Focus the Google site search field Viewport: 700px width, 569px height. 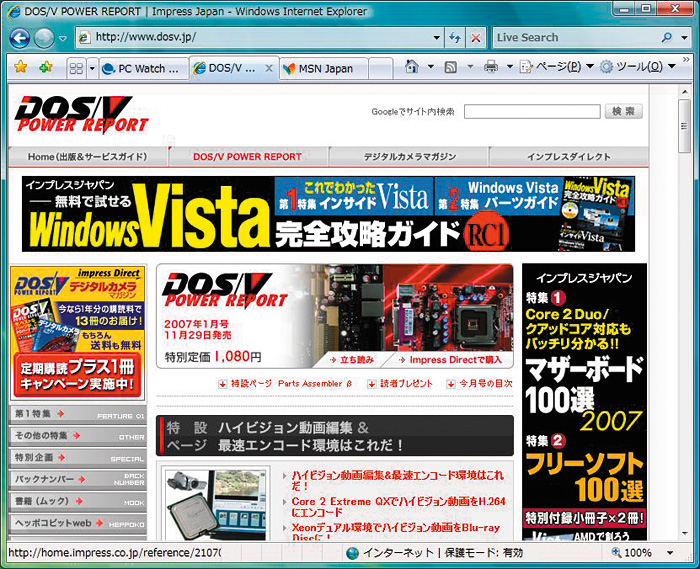[531, 112]
